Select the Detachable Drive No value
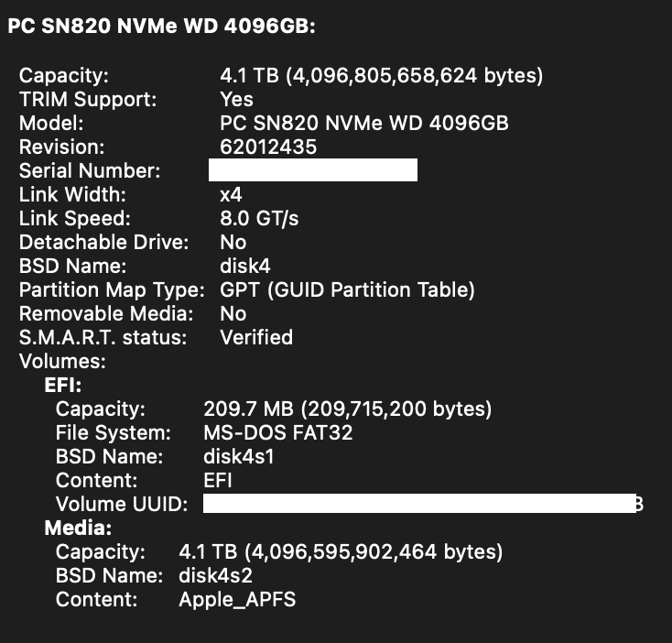Screen dimensions: 672x643 (x=233, y=243)
